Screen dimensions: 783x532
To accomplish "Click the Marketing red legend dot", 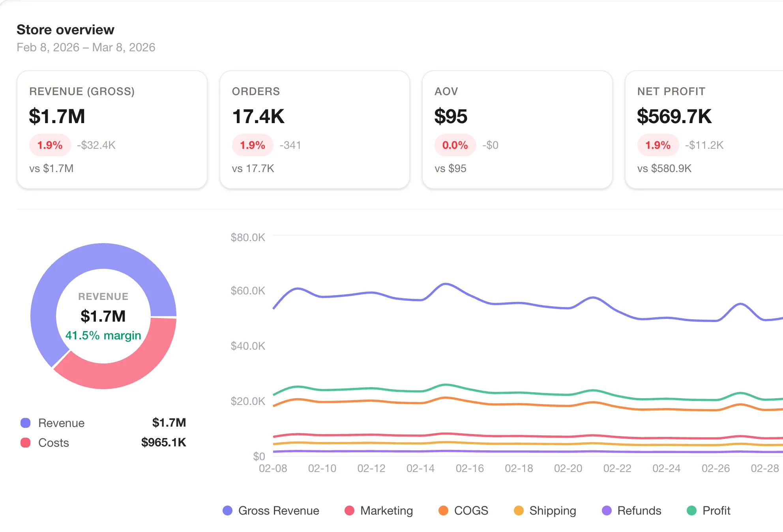I will (x=349, y=511).
